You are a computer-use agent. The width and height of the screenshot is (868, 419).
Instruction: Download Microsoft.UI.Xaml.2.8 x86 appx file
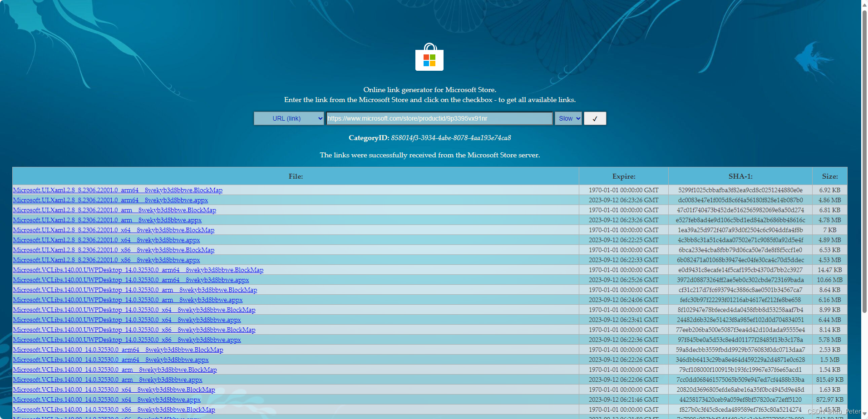coord(106,260)
